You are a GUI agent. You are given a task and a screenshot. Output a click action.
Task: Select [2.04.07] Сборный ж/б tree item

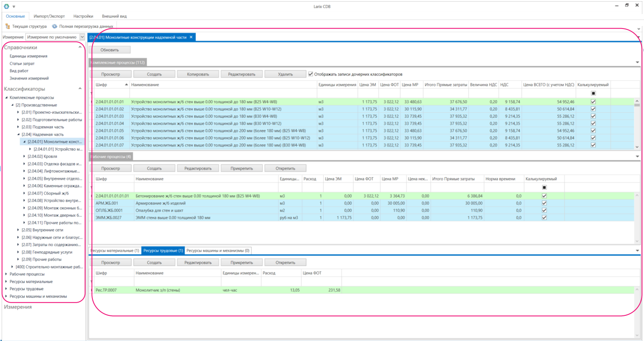48,193
